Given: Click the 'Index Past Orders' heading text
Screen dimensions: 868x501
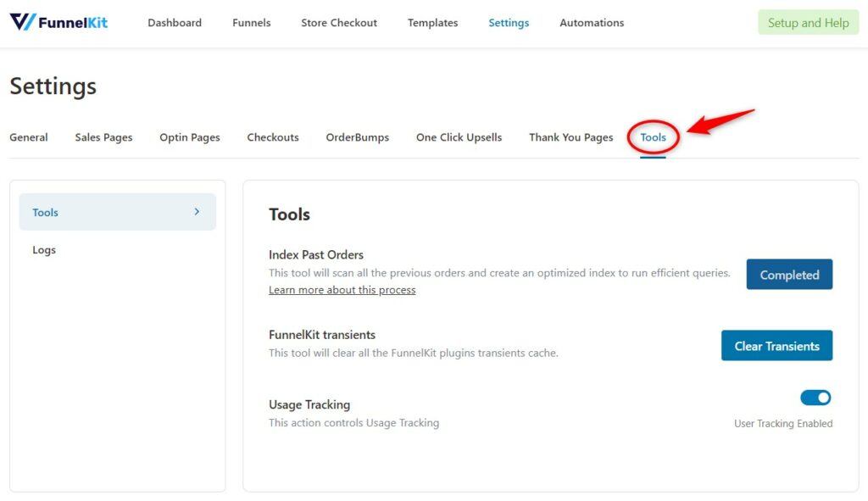Looking at the screenshot, I should pyautogui.click(x=316, y=254).
